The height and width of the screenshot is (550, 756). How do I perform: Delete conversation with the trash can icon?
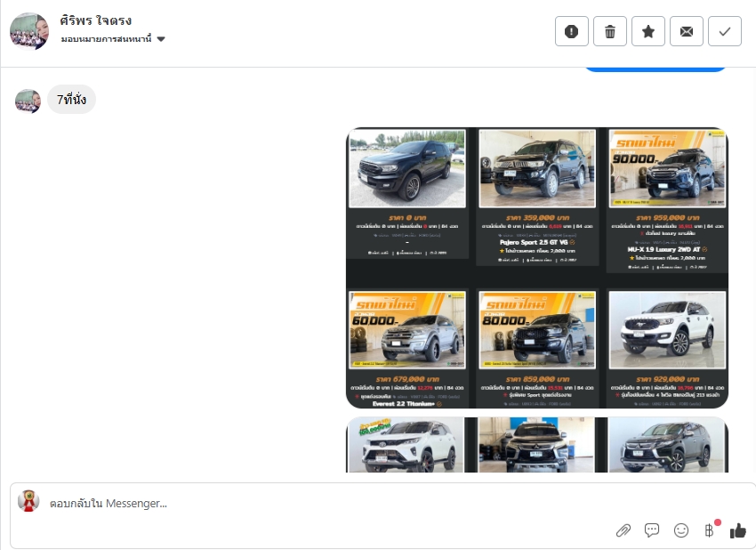pyautogui.click(x=610, y=31)
